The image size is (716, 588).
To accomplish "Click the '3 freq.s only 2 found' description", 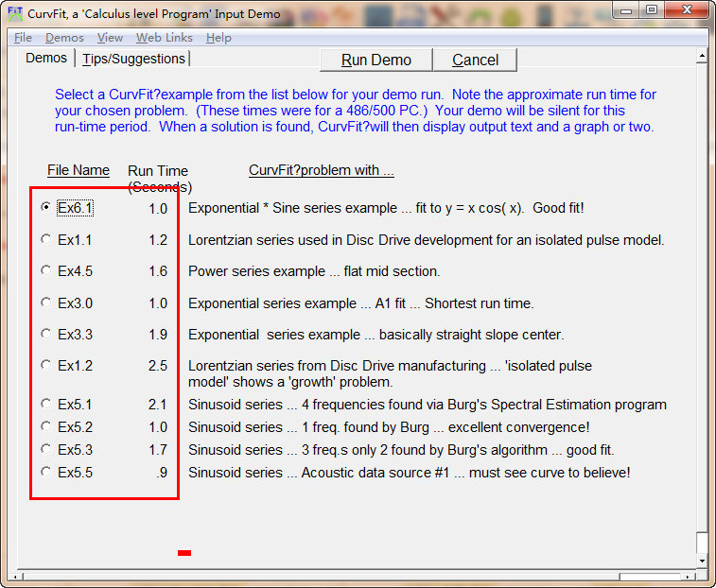I will 401,450.
